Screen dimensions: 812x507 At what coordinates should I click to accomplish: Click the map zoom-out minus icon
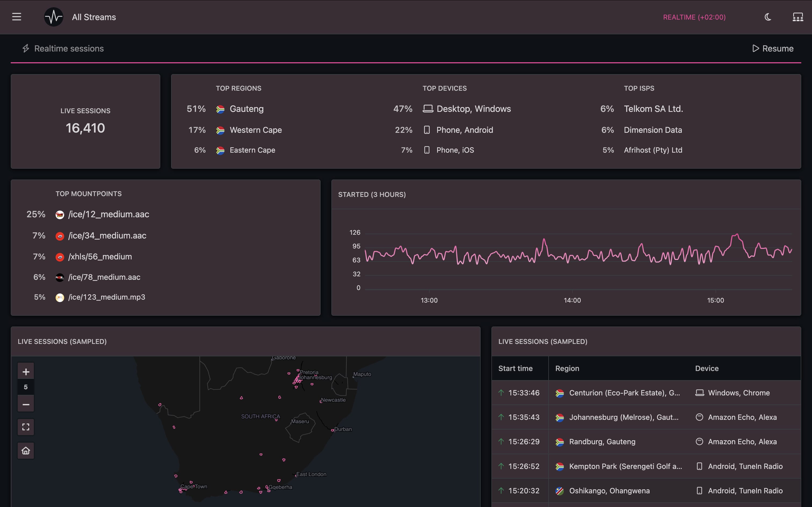coord(26,404)
